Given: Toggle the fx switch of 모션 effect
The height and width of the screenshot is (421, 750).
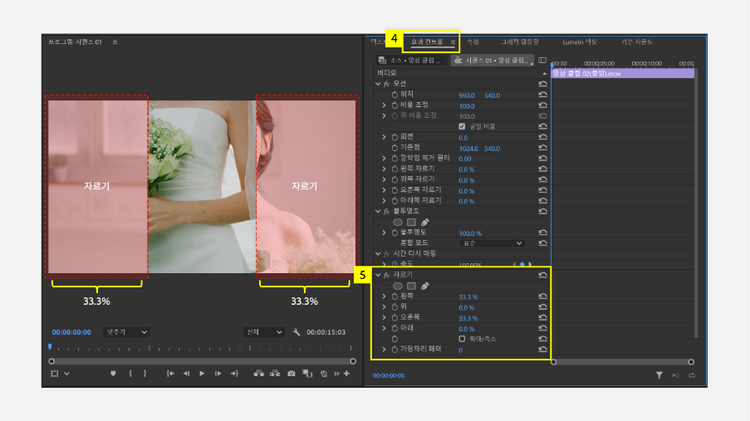Looking at the screenshot, I should [386, 84].
